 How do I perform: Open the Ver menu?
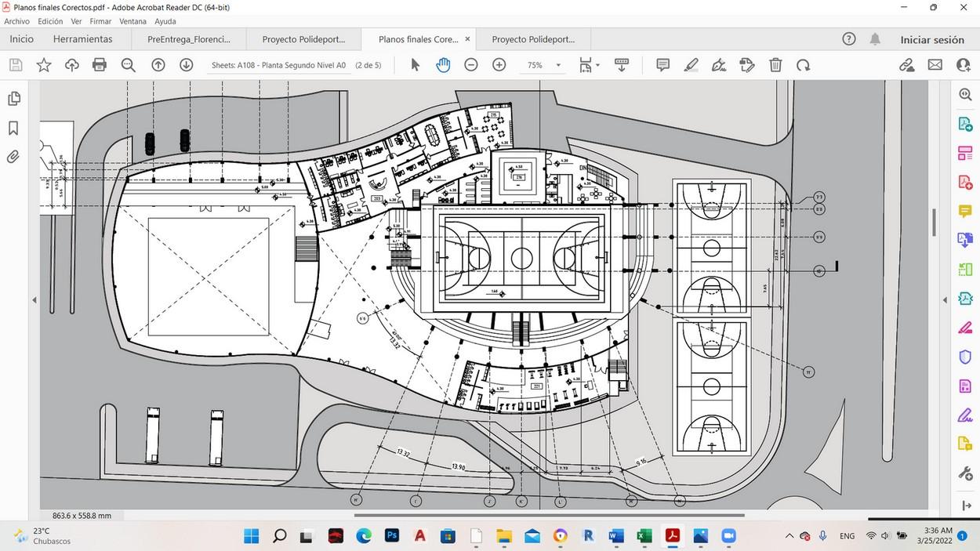(76, 21)
